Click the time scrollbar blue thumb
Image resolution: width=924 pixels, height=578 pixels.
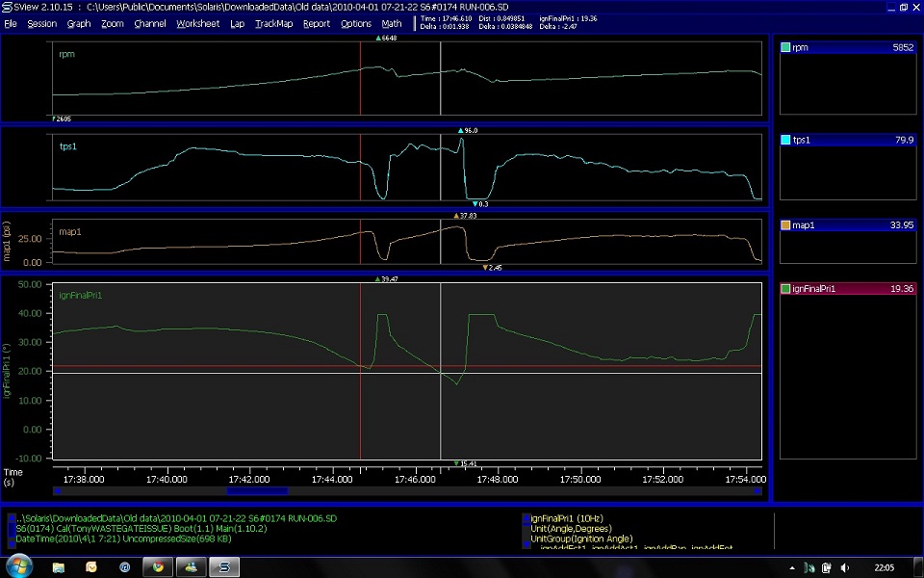[x=258, y=491]
